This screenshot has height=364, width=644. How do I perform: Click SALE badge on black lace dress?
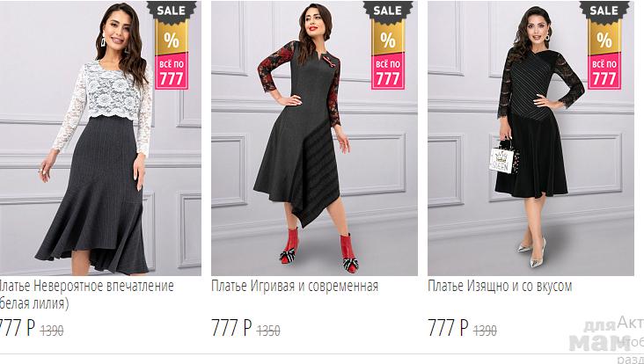pos(604,11)
